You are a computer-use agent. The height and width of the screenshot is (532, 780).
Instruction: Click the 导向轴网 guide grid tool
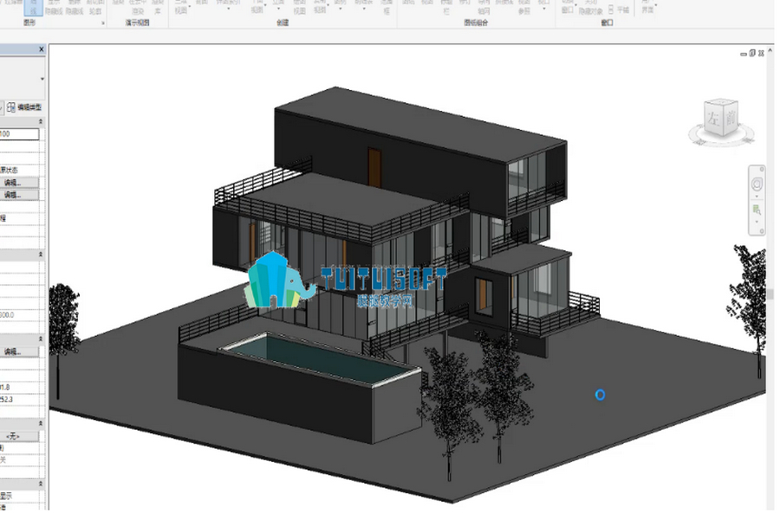pyautogui.click(x=484, y=7)
